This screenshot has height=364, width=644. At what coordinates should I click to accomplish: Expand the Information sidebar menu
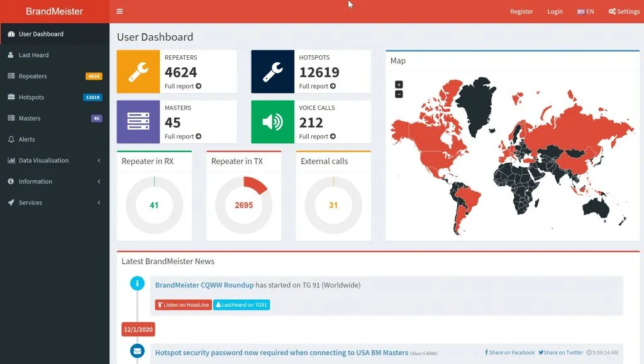tap(54, 182)
